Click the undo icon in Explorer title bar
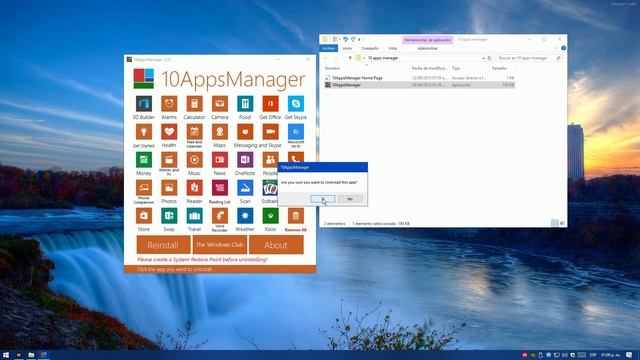The image size is (640, 360). [345, 39]
